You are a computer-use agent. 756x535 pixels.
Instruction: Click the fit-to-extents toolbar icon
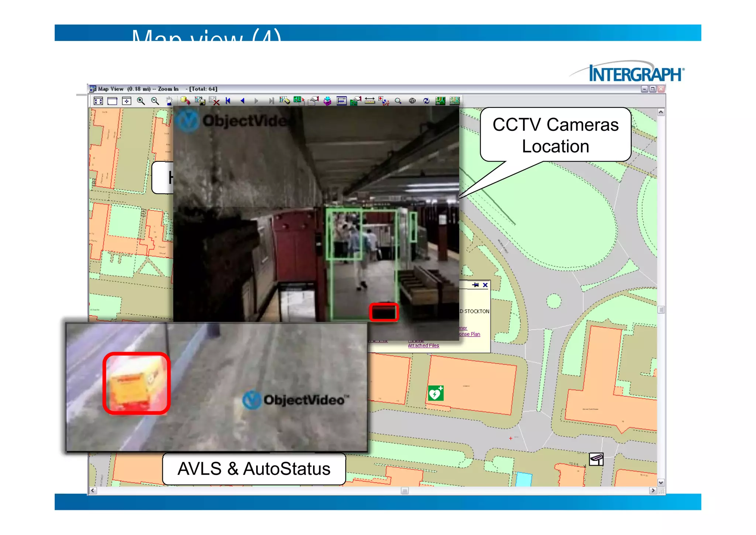click(x=98, y=101)
